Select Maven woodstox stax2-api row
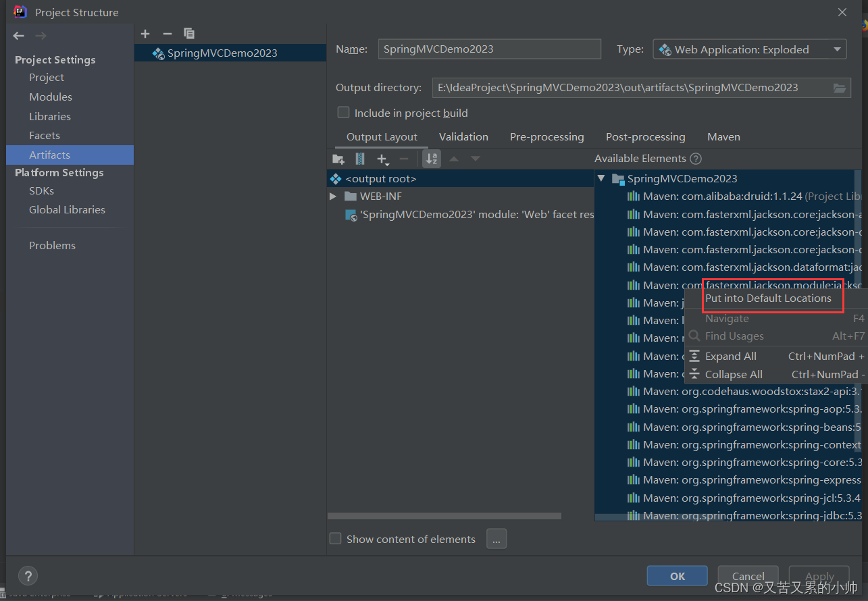868x601 pixels. pyautogui.click(x=728, y=391)
